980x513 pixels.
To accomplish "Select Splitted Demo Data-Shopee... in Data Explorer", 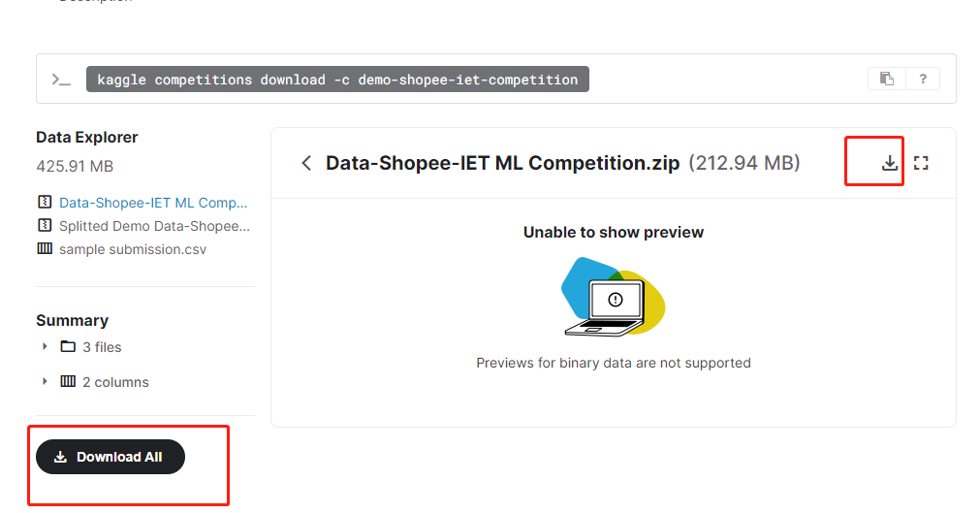I will 154,226.
